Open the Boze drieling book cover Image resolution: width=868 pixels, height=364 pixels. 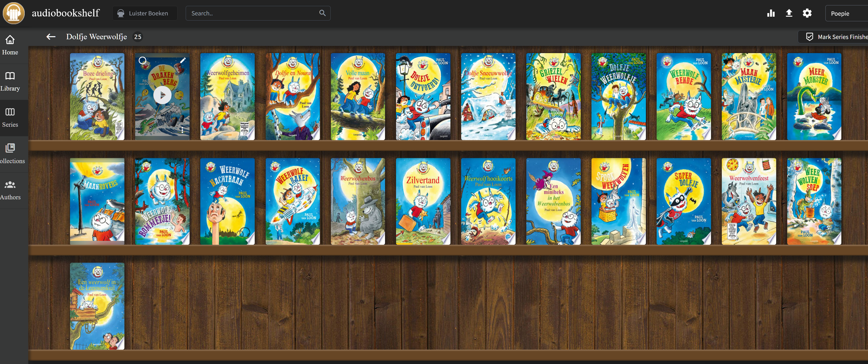97,96
